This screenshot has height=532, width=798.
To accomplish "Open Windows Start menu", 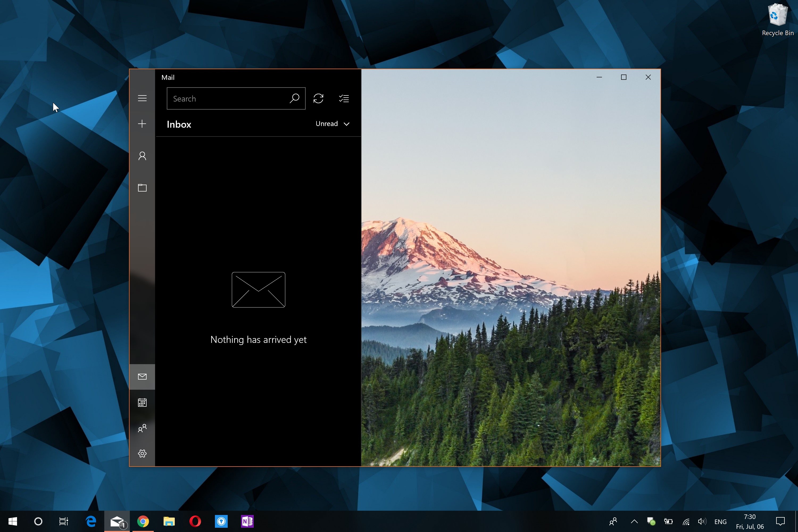I will pos(13,521).
